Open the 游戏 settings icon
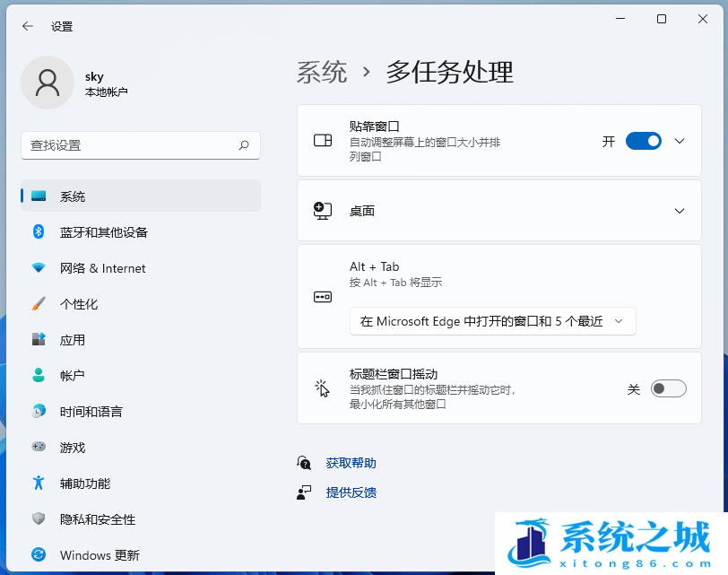 (38, 447)
